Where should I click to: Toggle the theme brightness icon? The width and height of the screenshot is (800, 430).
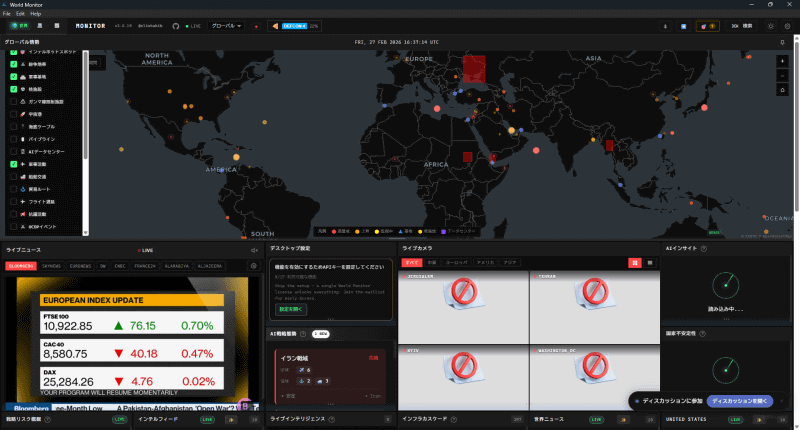coord(770,26)
